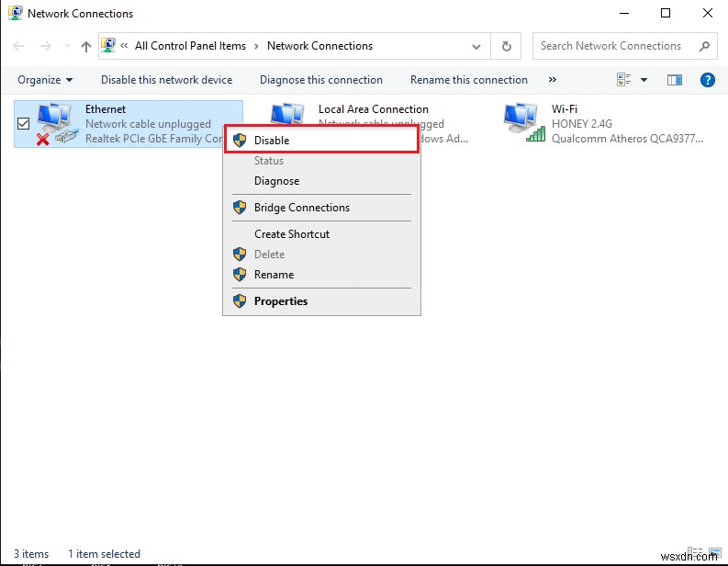Image resolution: width=728 pixels, height=566 pixels.
Task: Open the view options dropdown arrow
Action: click(644, 80)
